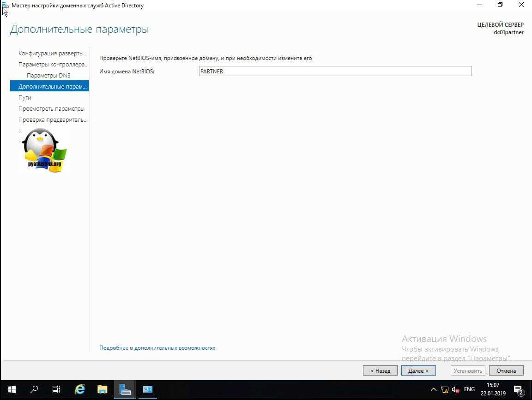Open taskbar search magnifier

34,389
